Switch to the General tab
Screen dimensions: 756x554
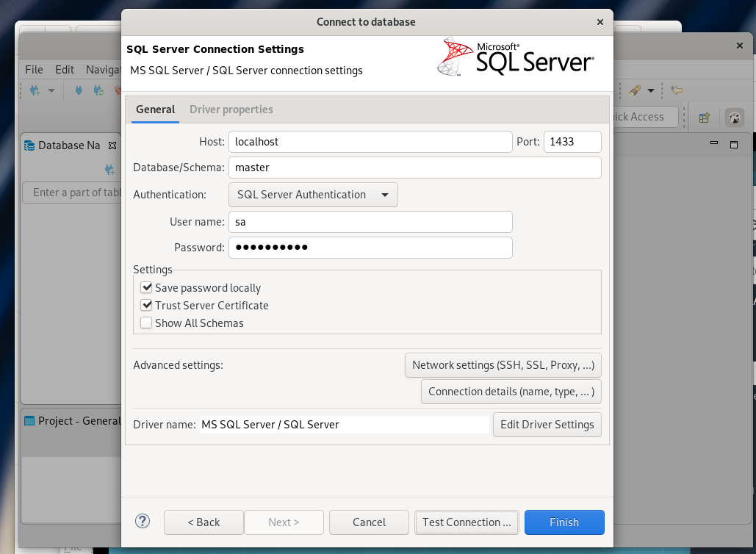pos(155,109)
